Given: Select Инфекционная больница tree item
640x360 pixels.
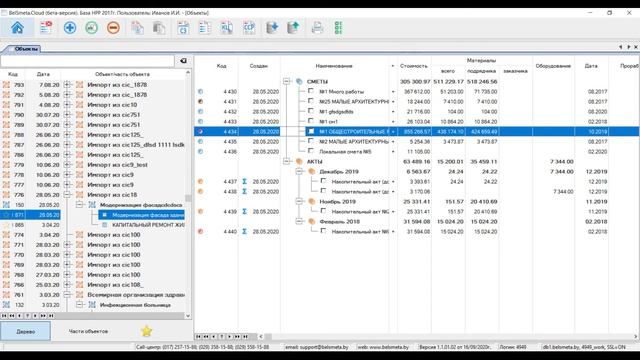Looking at the screenshot, I should click(x=135, y=305).
